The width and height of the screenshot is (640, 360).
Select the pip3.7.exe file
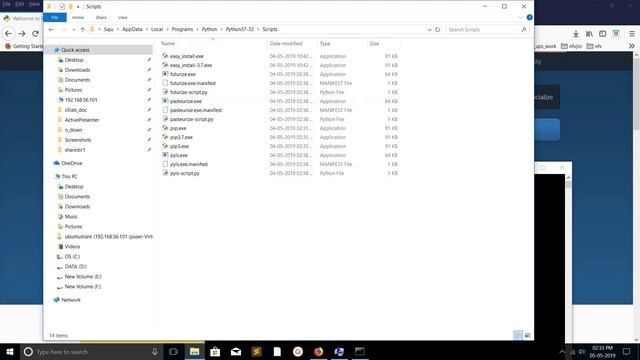click(181, 137)
